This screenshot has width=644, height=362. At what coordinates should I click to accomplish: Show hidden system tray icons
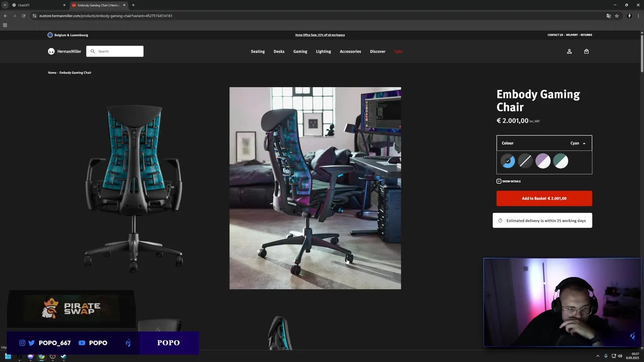(x=598, y=356)
